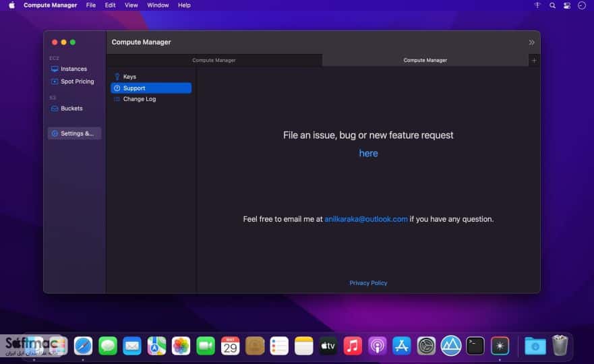Select Buckets under S3

pyautogui.click(x=74, y=109)
